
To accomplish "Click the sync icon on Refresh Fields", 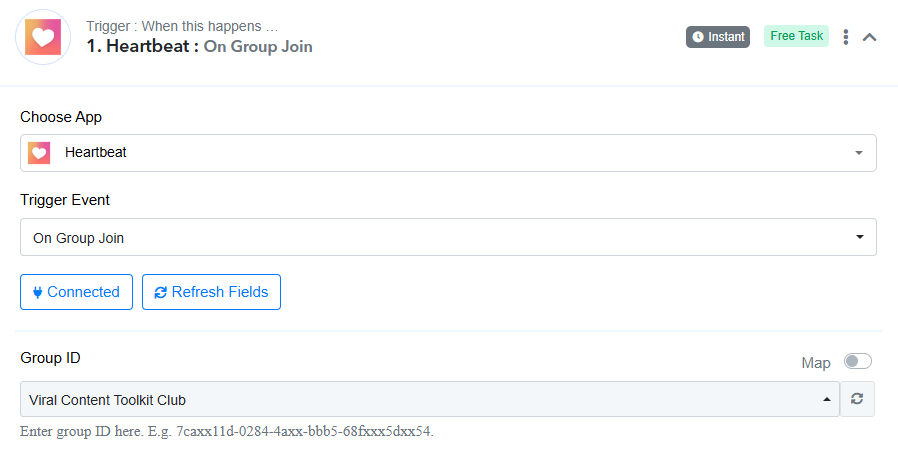I will pyautogui.click(x=160, y=293).
